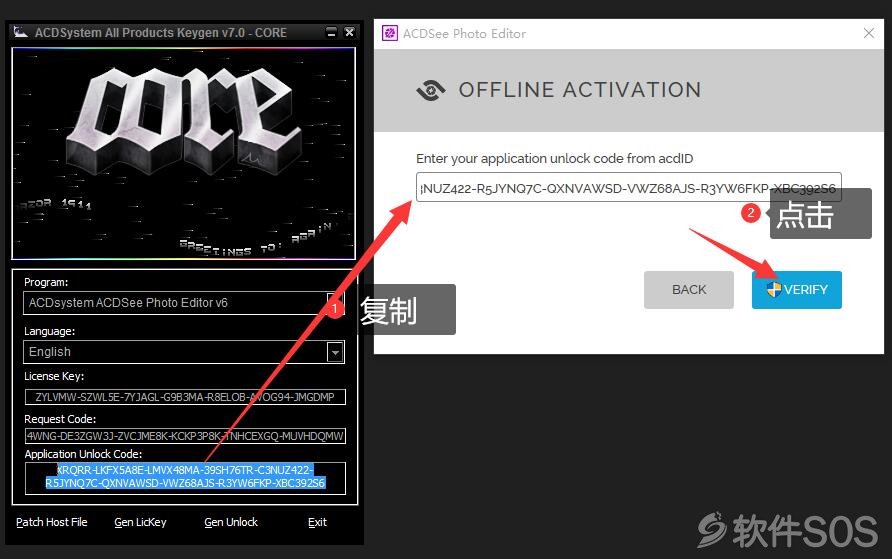Click the 'Enter your application unlock code' text
The height and width of the screenshot is (559, 892).
click(x=555, y=159)
